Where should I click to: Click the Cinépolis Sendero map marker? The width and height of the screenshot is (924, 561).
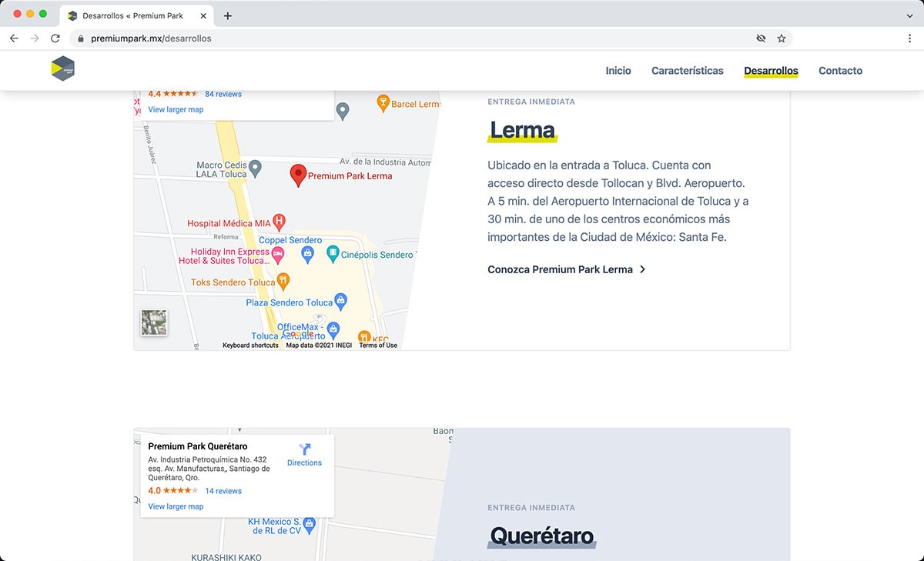333,252
